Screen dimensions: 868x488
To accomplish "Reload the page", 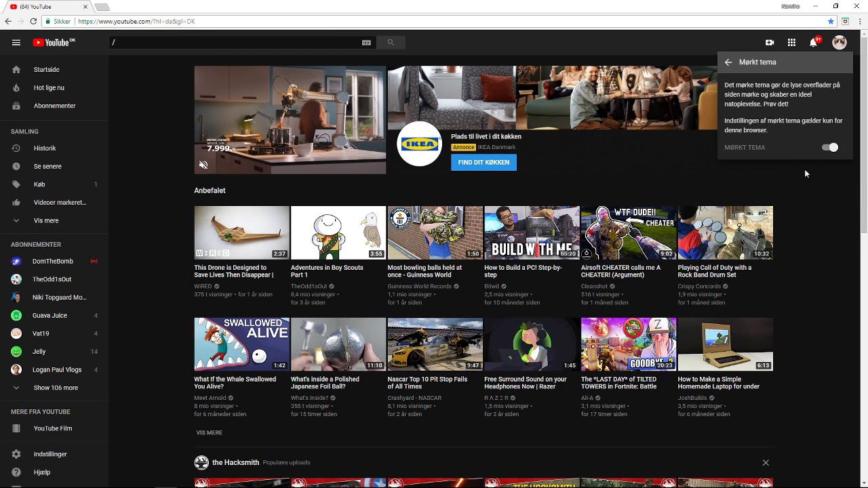I will point(33,22).
